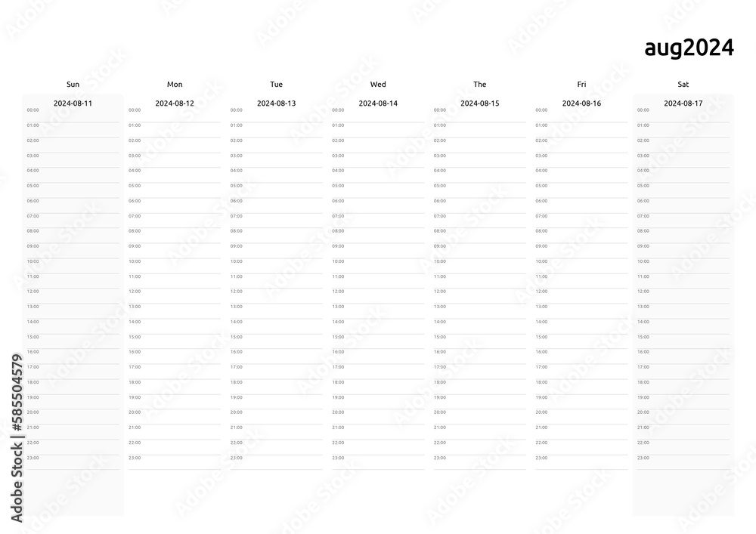This screenshot has height=534, width=756.
Task: Select the Wed column header
Action: pos(378,85)
